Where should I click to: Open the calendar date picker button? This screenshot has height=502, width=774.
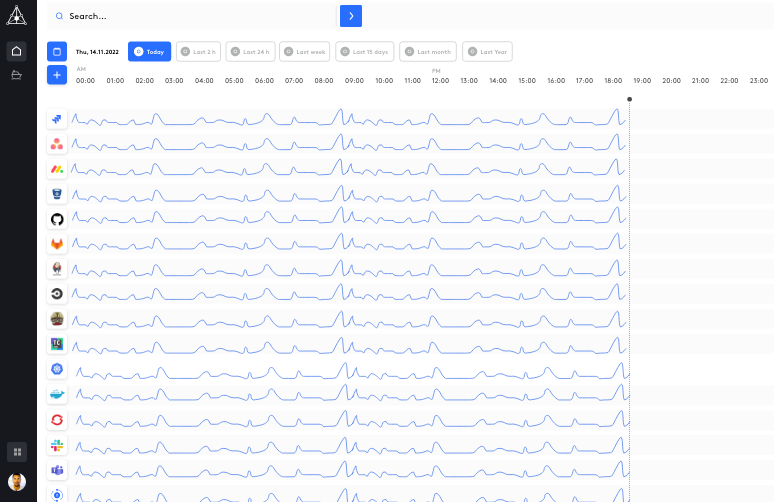[x=57, y=51]
